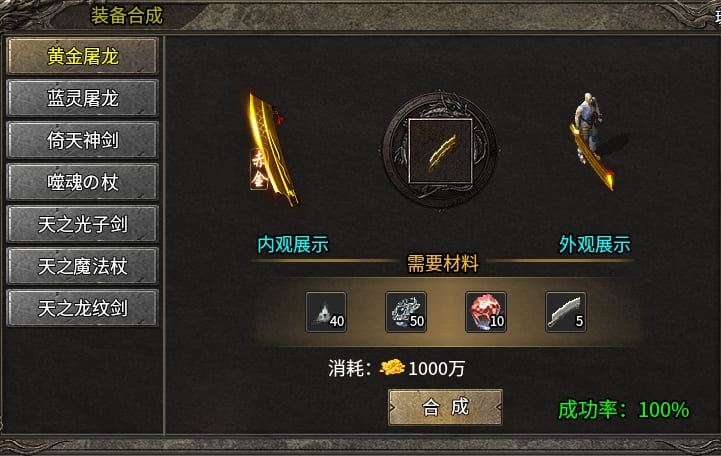Click the character wielding sword preview

pyautogui.click(x=593, y=141)
